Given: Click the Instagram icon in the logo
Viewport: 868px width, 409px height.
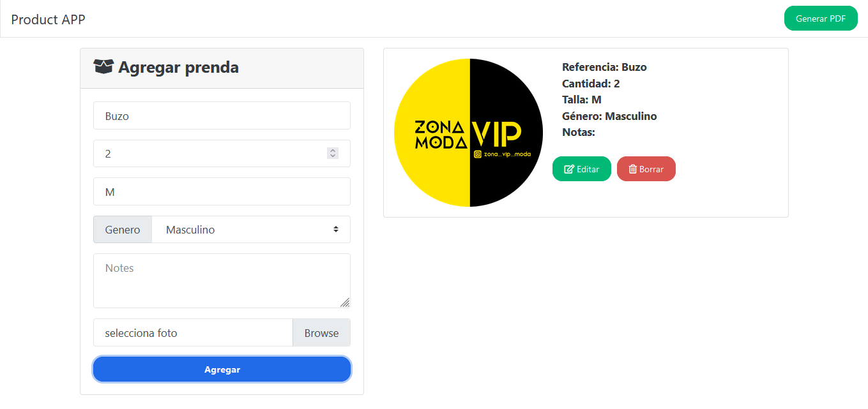Looking at the screenshot, I should coord(478,154).
